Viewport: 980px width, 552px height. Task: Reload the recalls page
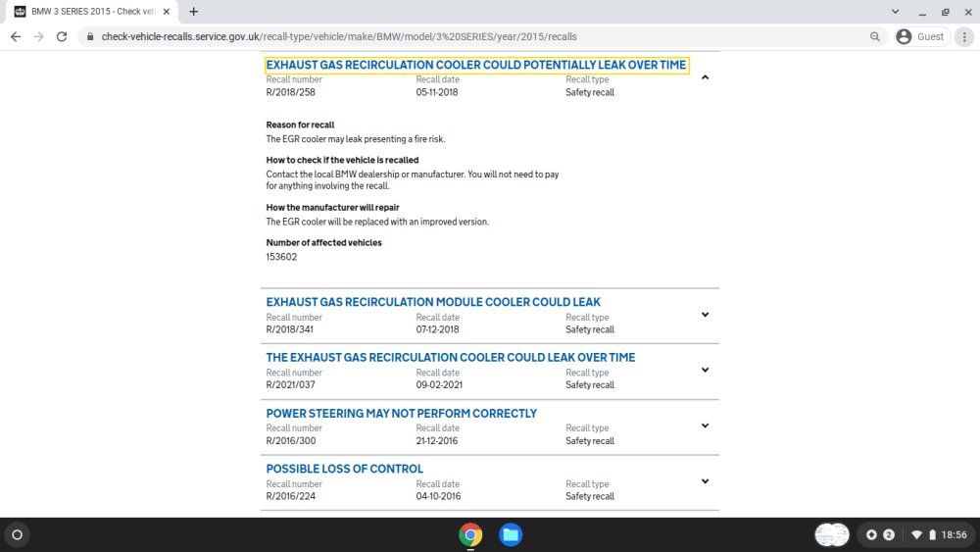coord(61,37)
